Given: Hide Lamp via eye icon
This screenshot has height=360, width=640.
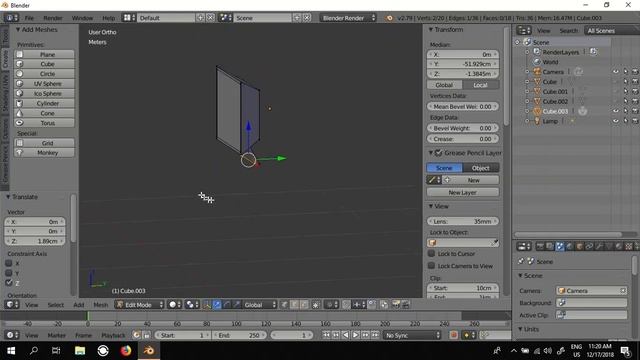Looking at the screenshot, I should click(616, 121).
